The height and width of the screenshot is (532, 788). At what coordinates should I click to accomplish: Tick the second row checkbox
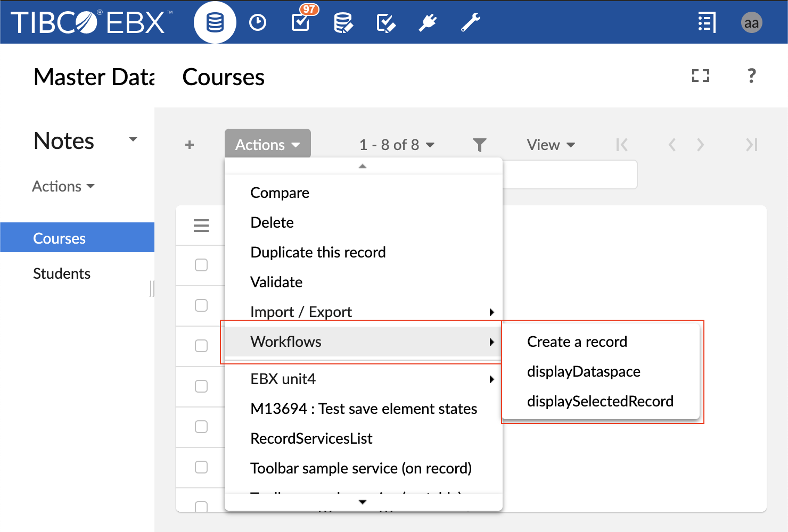(201, 305)
